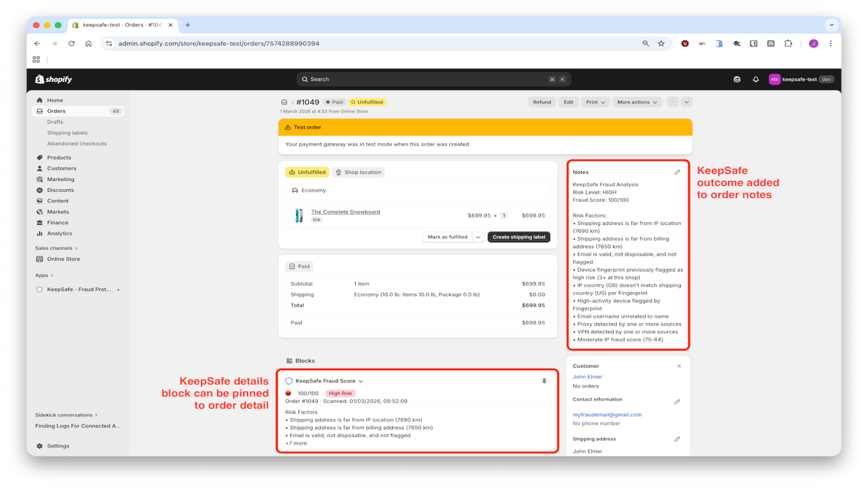
Task: Bookmark this page with the star icon
Action: (661, 43)
